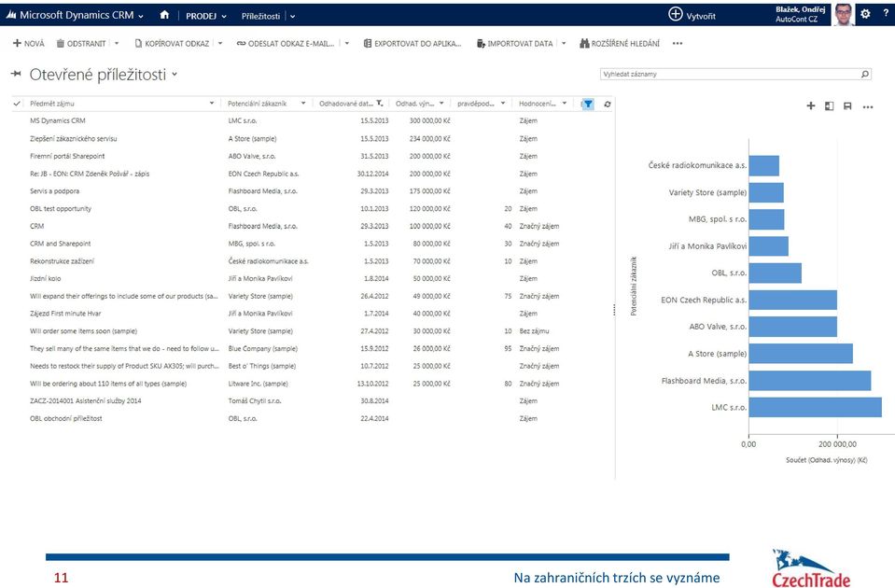Expand the PRODEJ module dropdown arrow

(224, 17)
